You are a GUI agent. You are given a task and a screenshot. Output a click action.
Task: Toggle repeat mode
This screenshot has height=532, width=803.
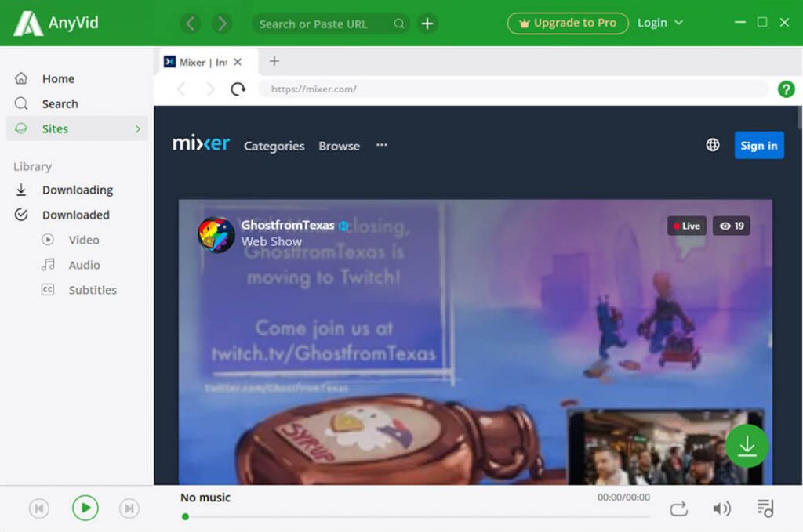tap(679, 509)
